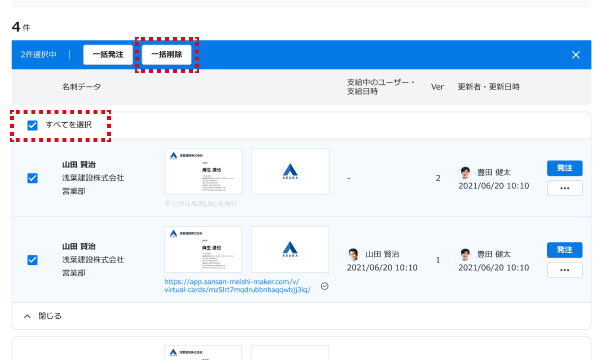This screenshot has height=360, width=600.
Task: Open front card thumbnail in Ver 1 row
Action: [203, 249]
